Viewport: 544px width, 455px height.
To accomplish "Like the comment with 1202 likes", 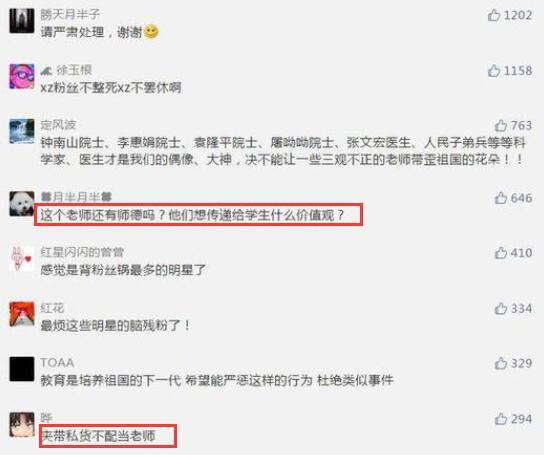I will click(494, 15).
